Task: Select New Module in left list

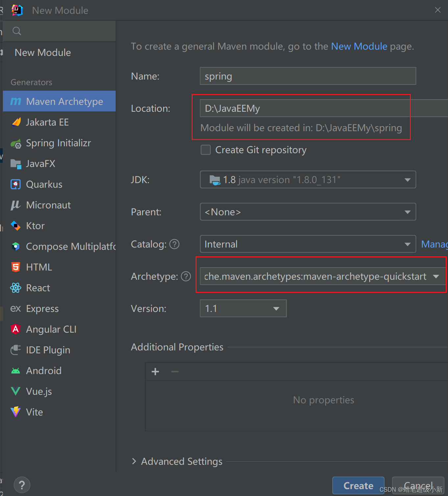Action: click(x=43, y=53)
